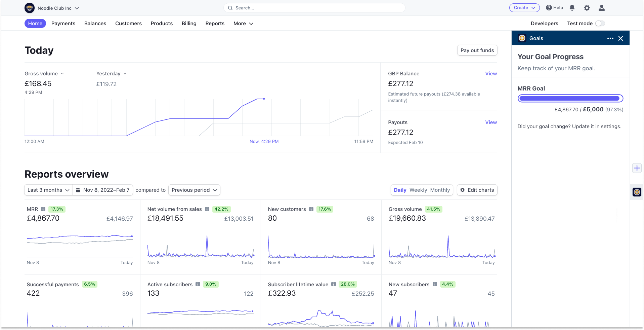Click inside the Search field
The height and width of the screenshot is (330, 644).
point(314,7)
